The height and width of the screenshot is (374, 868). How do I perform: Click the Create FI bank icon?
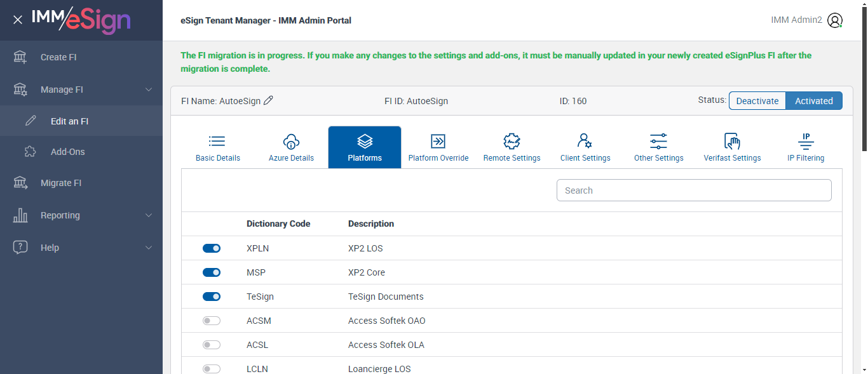(20, 57)
